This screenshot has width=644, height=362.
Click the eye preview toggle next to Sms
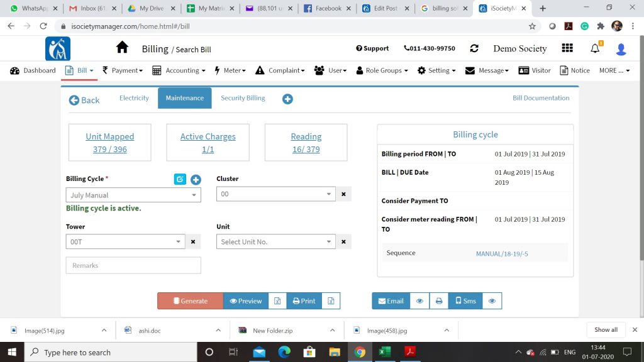coord(492,300)
